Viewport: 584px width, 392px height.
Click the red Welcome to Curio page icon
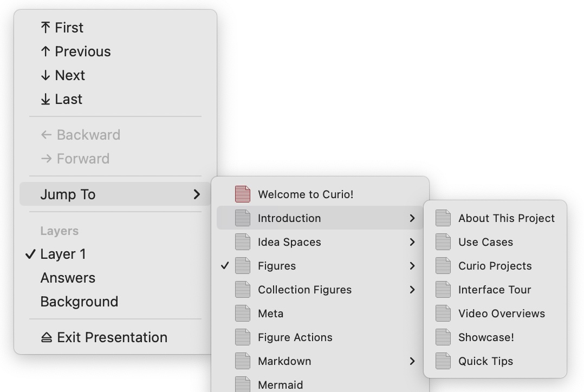243,194
